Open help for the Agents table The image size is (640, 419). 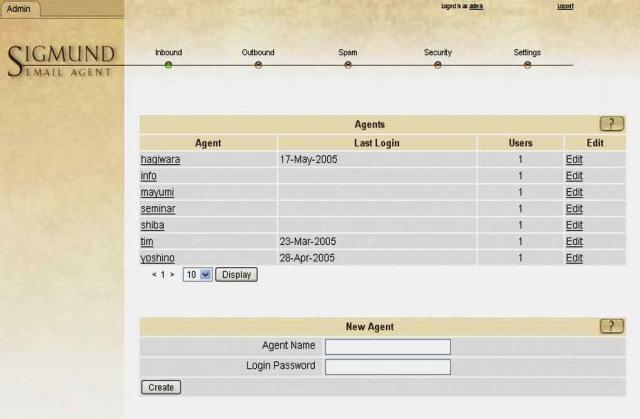[611, 124]
